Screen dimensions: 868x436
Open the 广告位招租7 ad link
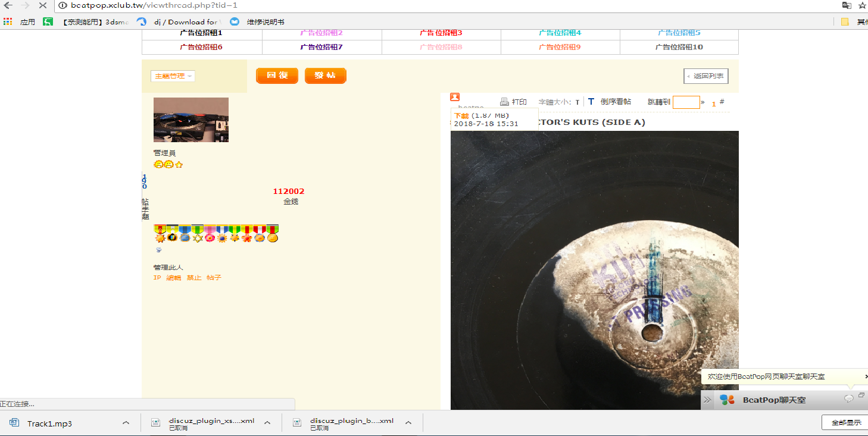click(321, 47)
